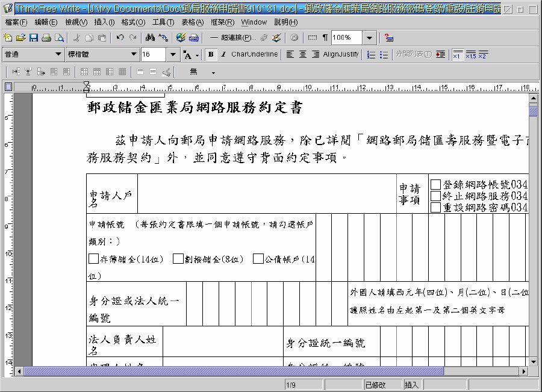Open the 編輯(E) menu
Screen dimensions: 542x392
tap(46, 22)
